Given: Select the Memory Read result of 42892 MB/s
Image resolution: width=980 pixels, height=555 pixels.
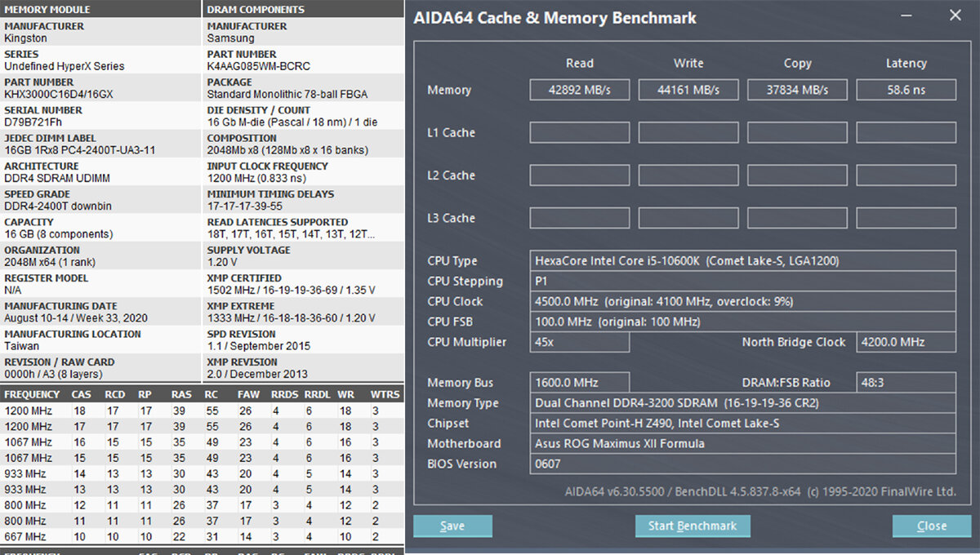Looking at the screenshot, I should coord(580,90).
